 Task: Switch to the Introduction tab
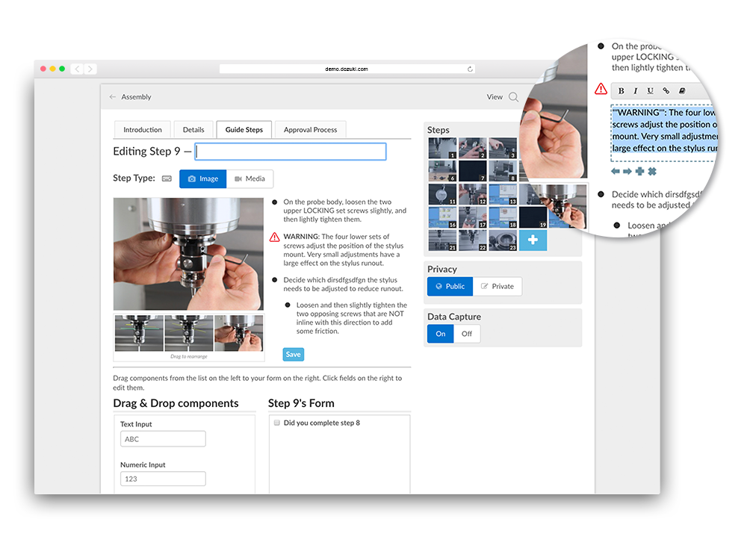[x=142, y=129]
